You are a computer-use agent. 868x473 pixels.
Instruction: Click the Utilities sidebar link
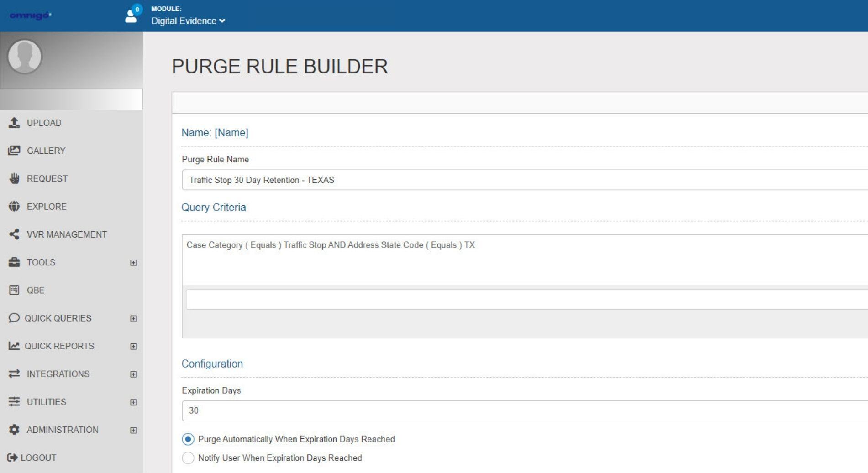(46, 402)
